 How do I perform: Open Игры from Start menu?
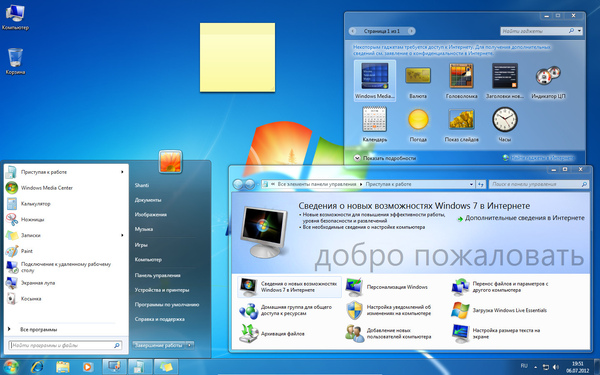(141, 245)
